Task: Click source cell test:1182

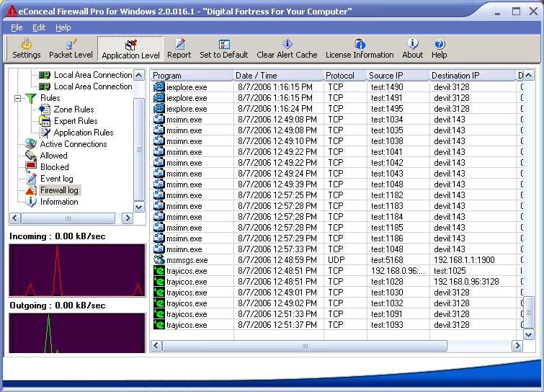Action: coord(387,195)
